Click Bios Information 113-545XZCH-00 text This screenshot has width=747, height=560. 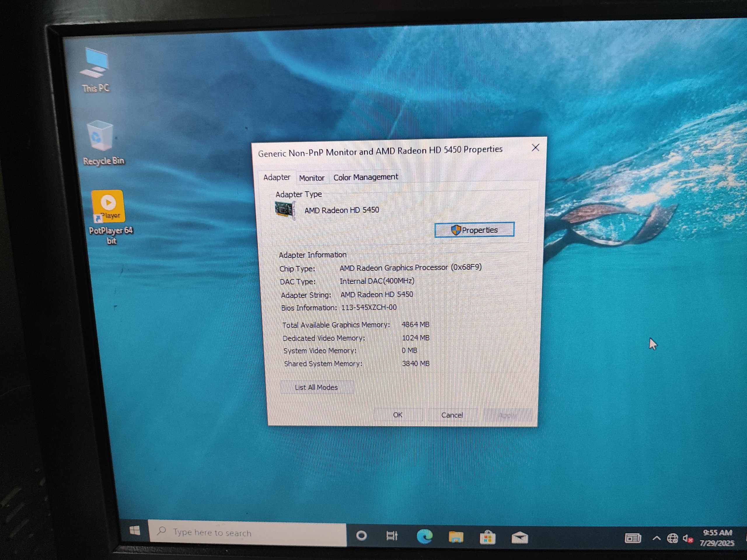click(369, 307)
